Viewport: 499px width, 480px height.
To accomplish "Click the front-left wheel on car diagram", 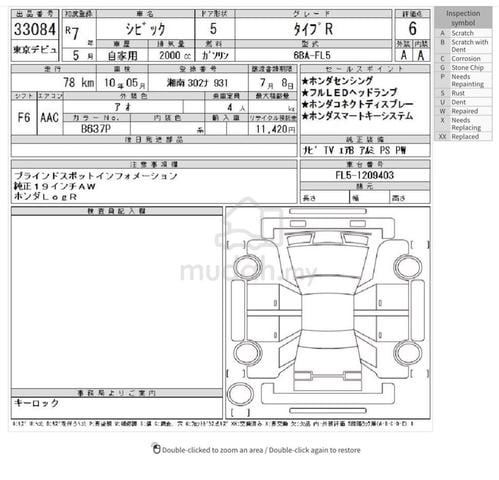I will click(248, 267).
